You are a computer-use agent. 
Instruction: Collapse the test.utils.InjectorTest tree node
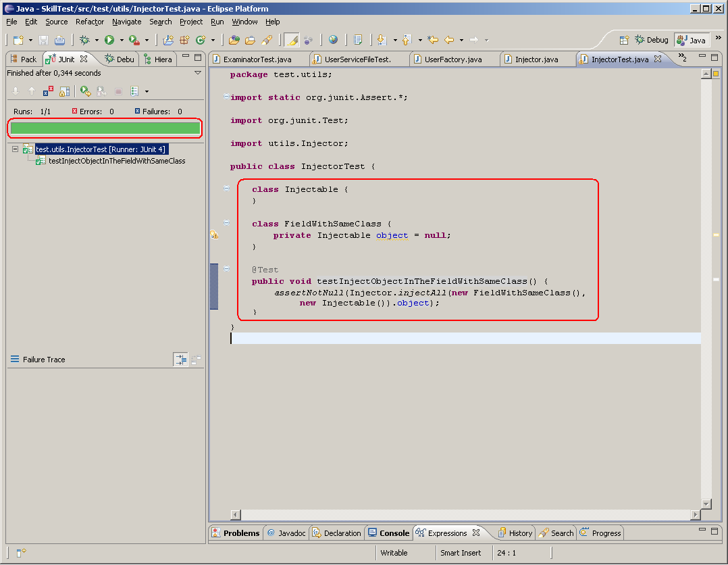tap(15, 149)
